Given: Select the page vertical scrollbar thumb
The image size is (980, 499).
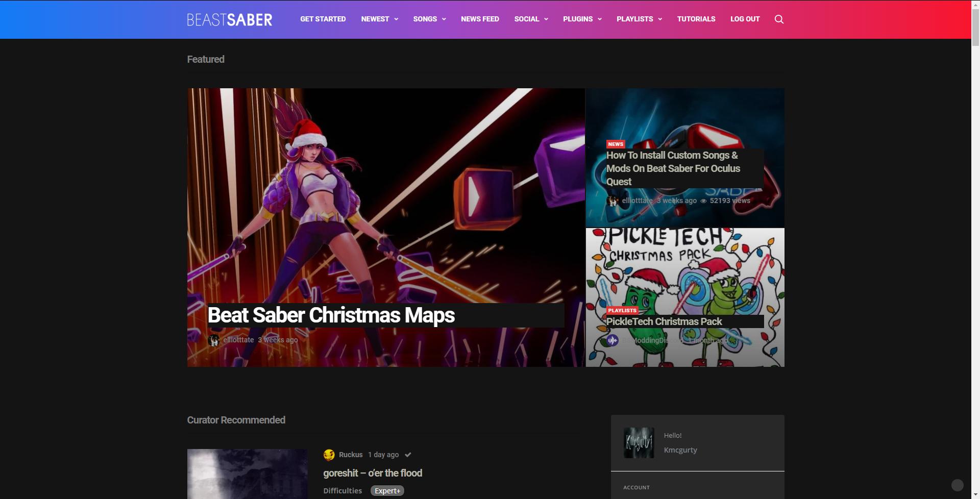Looking at the screenshot, I should 975,28.
